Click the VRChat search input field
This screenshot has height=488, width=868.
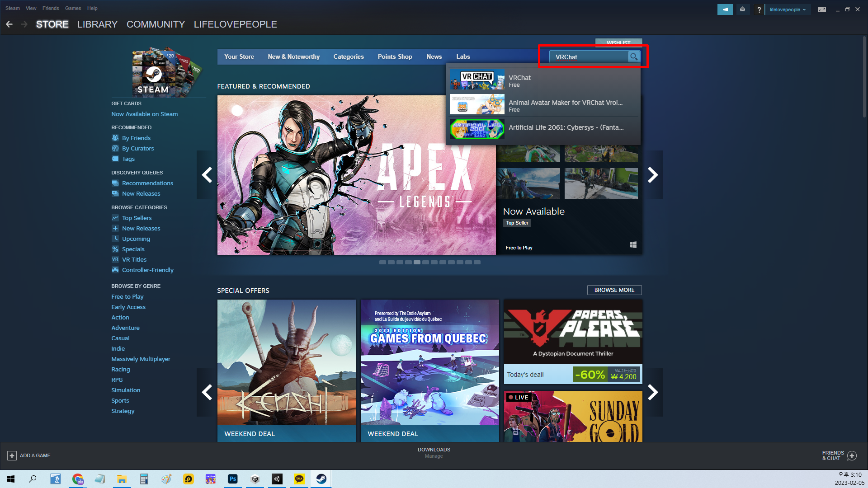click(x=588, y=57)
